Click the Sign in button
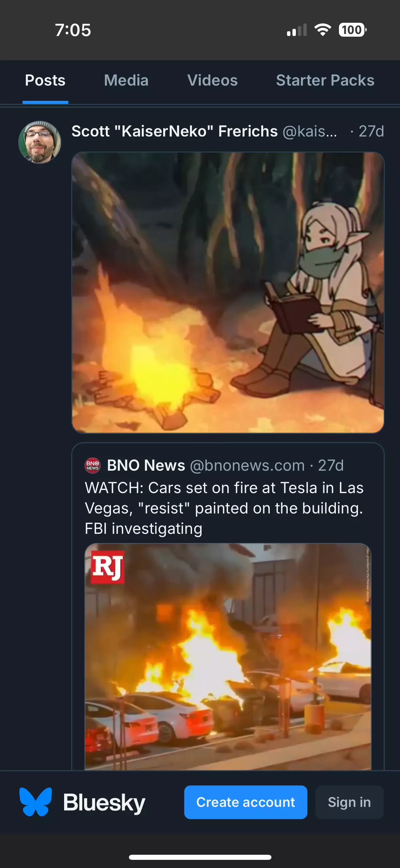Screen dimensions: 400x868 click(x=349, y=802)
